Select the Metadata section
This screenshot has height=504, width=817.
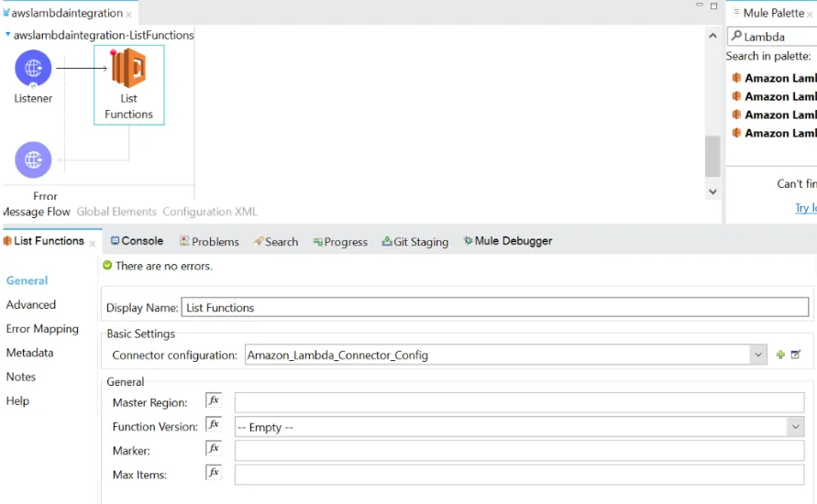[x=29, y=353]
